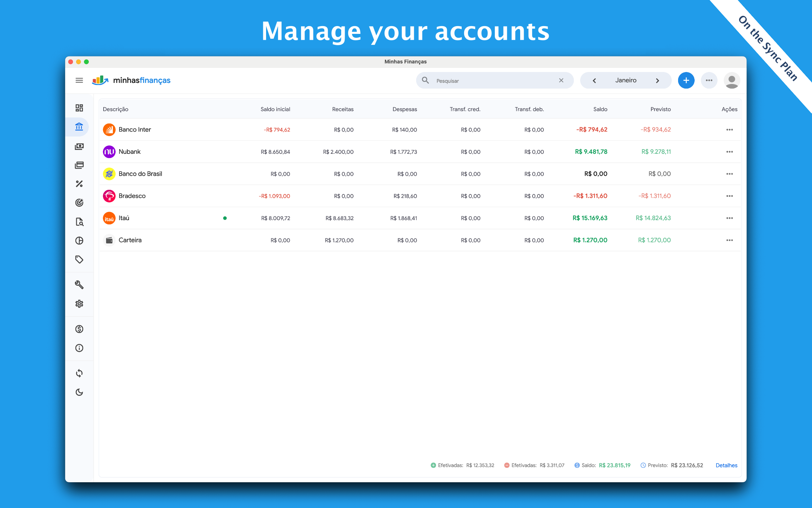Toggle dark mode moon icon
Viewport: 812px width, 508px height.
[79, 392]
